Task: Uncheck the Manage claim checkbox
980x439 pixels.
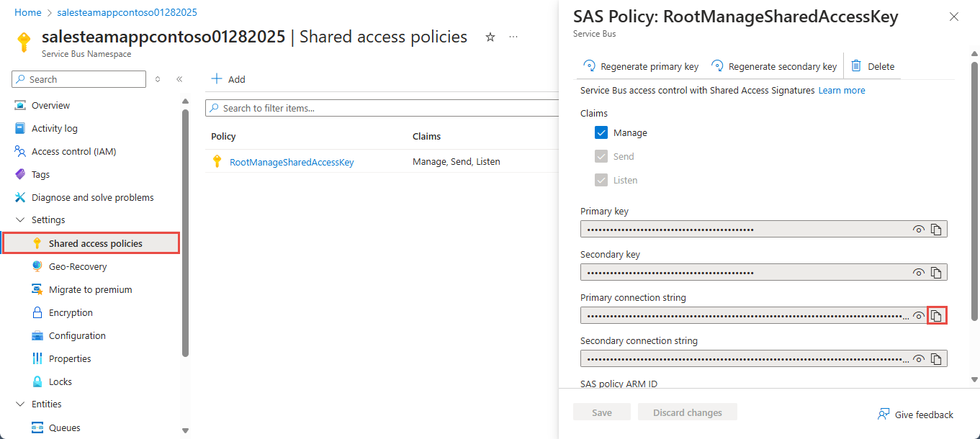Action: [601, 133]
